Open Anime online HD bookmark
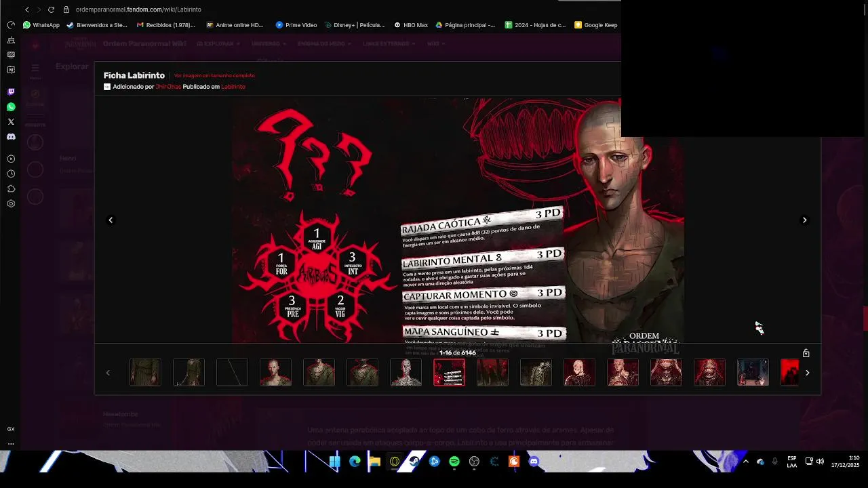 (x=235, y=25)
